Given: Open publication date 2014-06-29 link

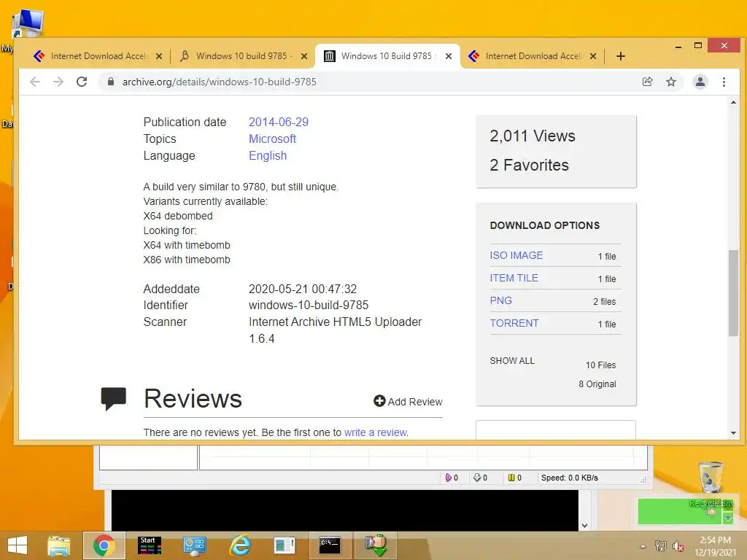Looking at the screenshot, I should click(279, 122).
